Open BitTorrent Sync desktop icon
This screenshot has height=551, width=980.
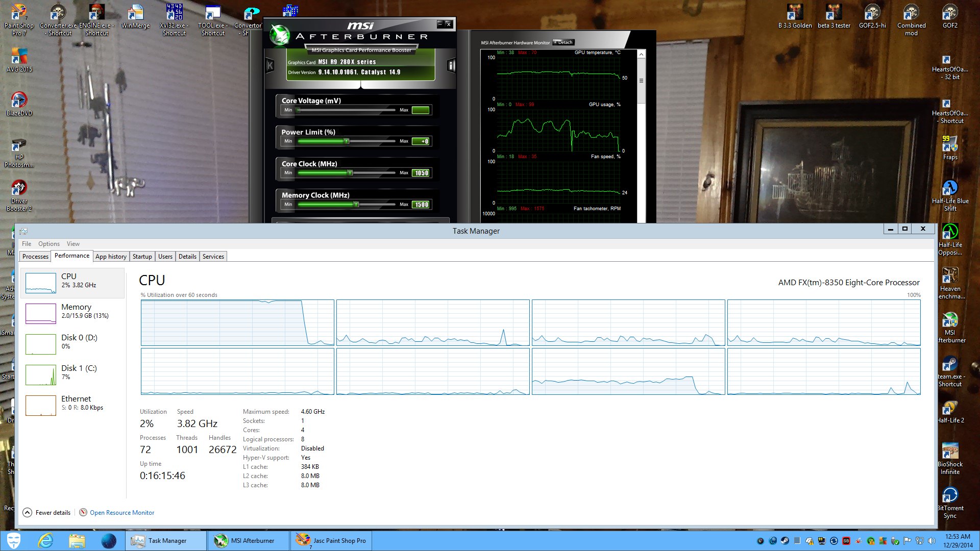(950, 503)
